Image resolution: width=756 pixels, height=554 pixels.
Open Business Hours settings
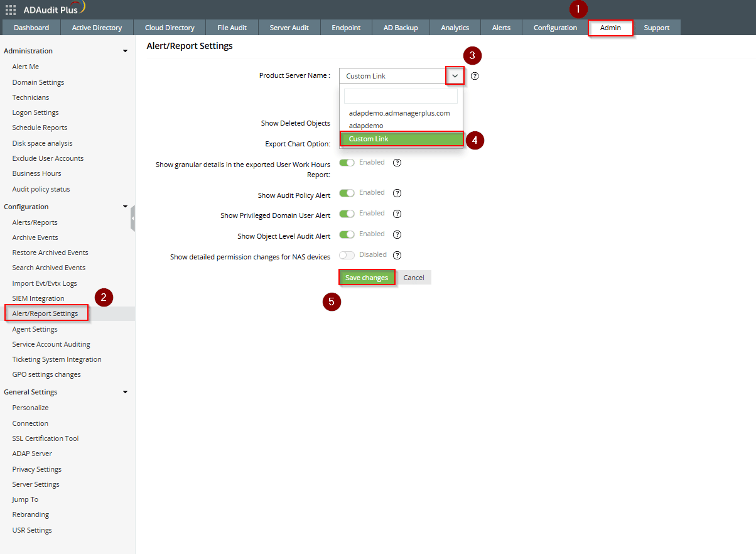click(x=37, y=173)
